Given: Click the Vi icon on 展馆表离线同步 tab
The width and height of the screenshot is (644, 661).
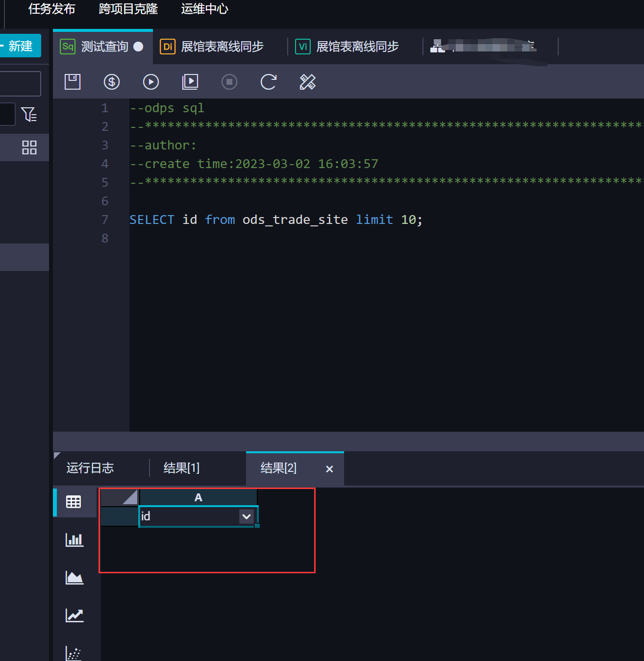Looking at the screenshot, I should 303,47.
